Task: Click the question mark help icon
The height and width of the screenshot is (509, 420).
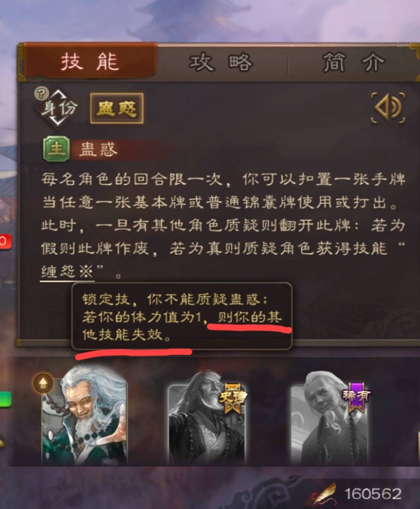Action: (x=41, y=93)
